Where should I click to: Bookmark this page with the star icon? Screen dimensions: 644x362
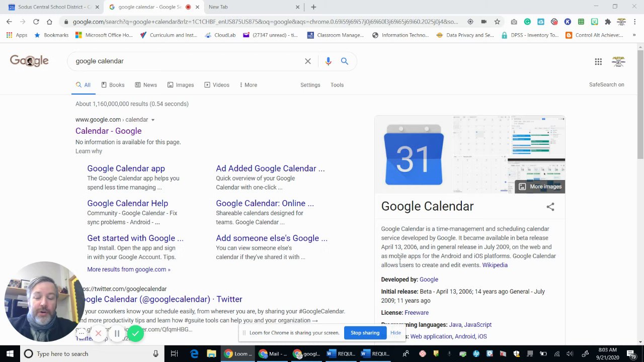[x=497, y=22]
